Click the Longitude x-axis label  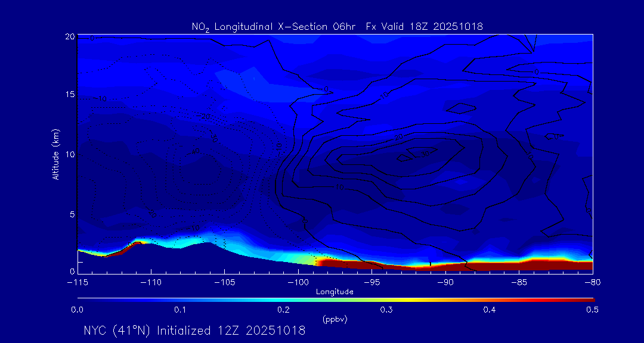(x=335, y=292)
